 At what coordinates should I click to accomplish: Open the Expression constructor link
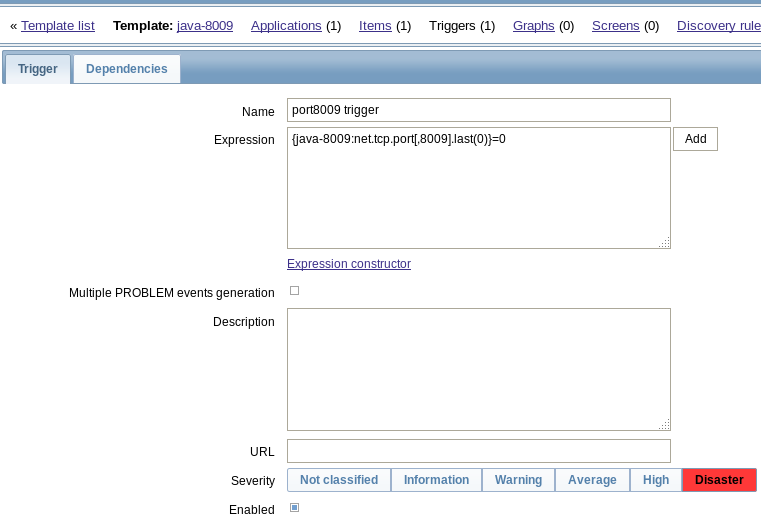click(x=349, y=264)
